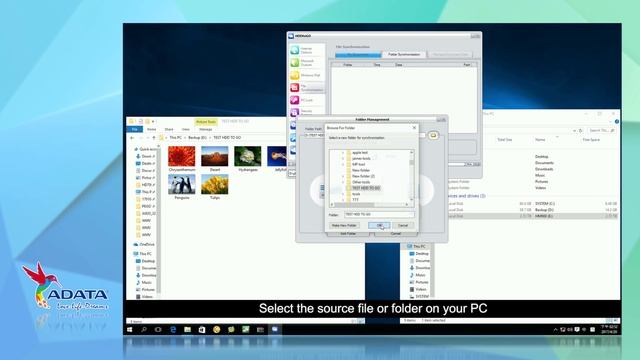The image size is (640, 360).
Task: Select 'Other tools' folder in tree
Action: pyautogui.click(x=360, y=182)
